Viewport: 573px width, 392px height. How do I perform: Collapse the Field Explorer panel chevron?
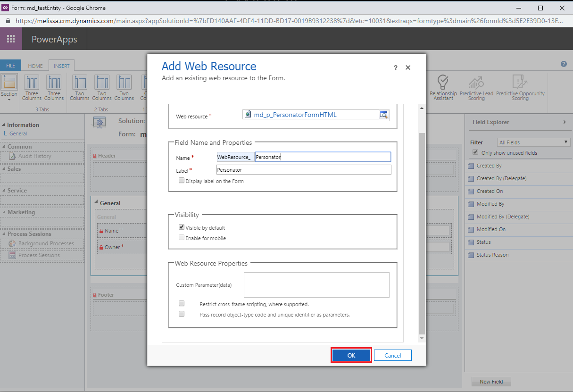pos(565,122)
